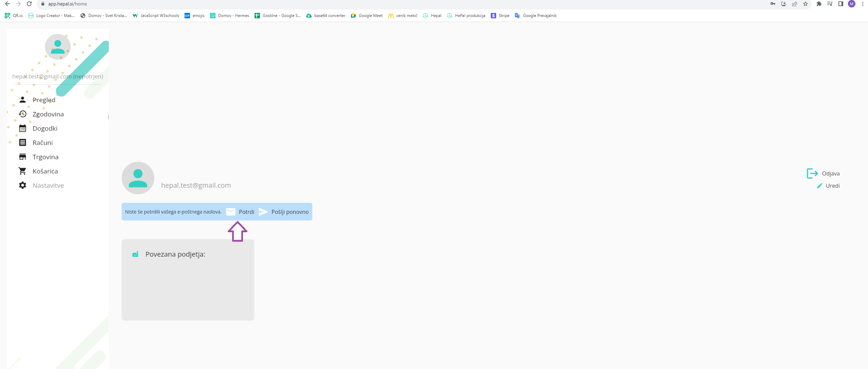
Task: Open the browser extensions puzzle icon
Action: [x=819, y=4]
